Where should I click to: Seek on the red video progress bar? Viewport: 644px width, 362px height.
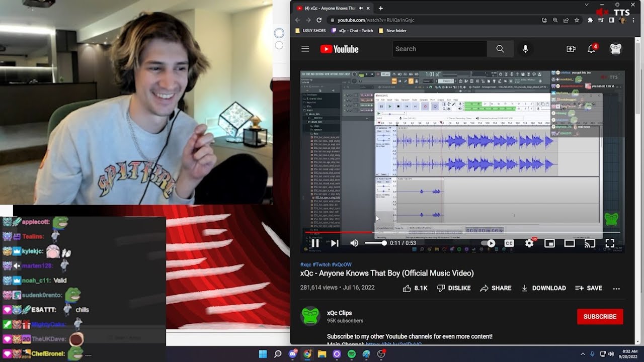tap(462, 232)
